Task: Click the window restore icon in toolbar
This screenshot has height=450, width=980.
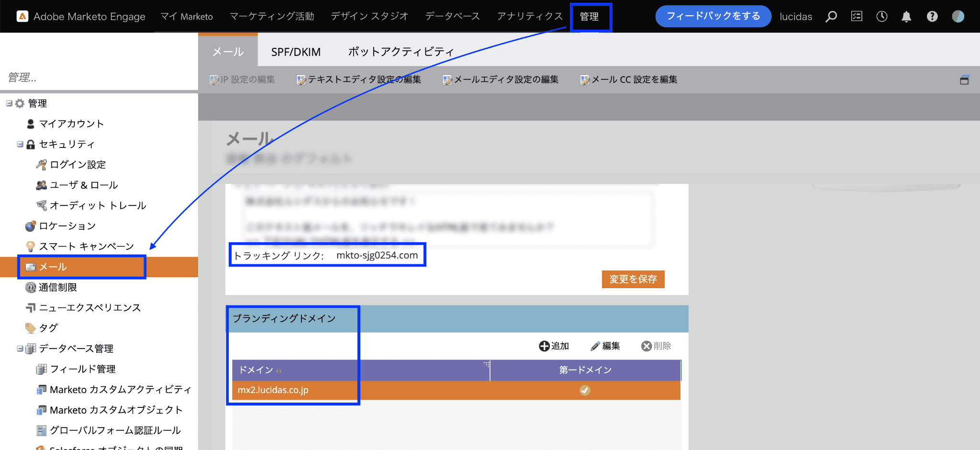Action: (964, 80)
